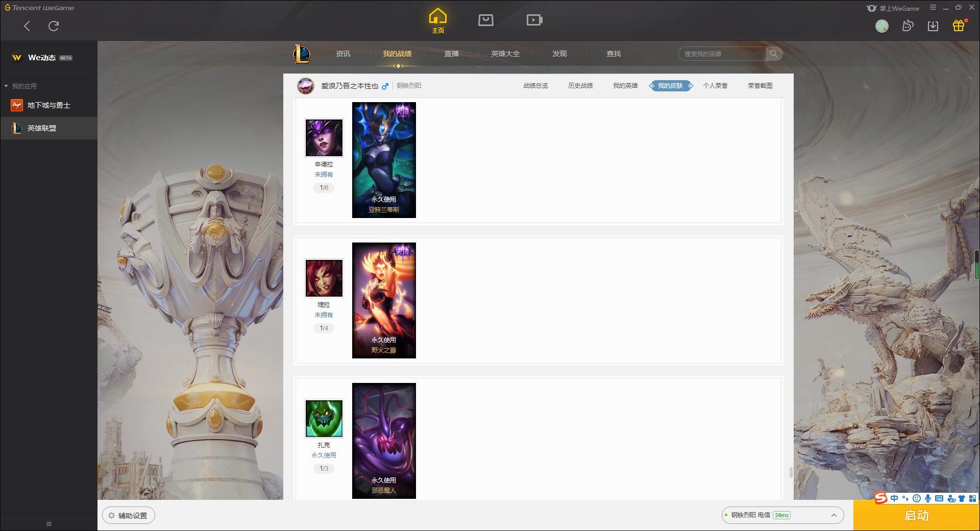
Task: Switch to the 我的战绩 tab
Action: pos(397,54)
